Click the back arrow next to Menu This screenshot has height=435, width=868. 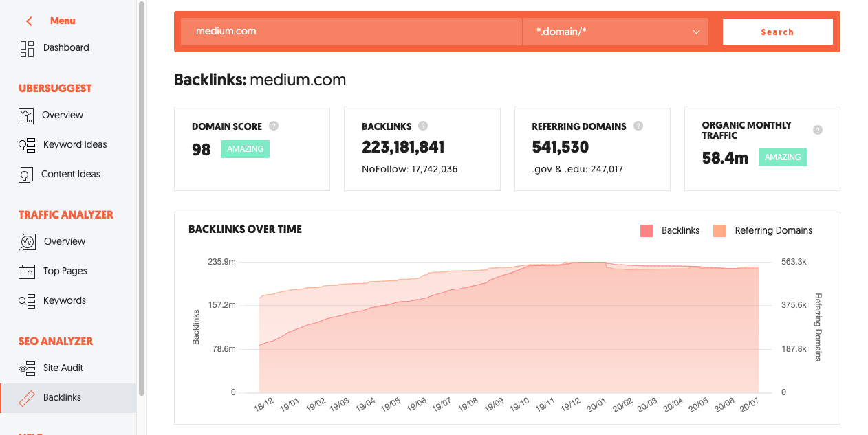click(x=29, y=21)
